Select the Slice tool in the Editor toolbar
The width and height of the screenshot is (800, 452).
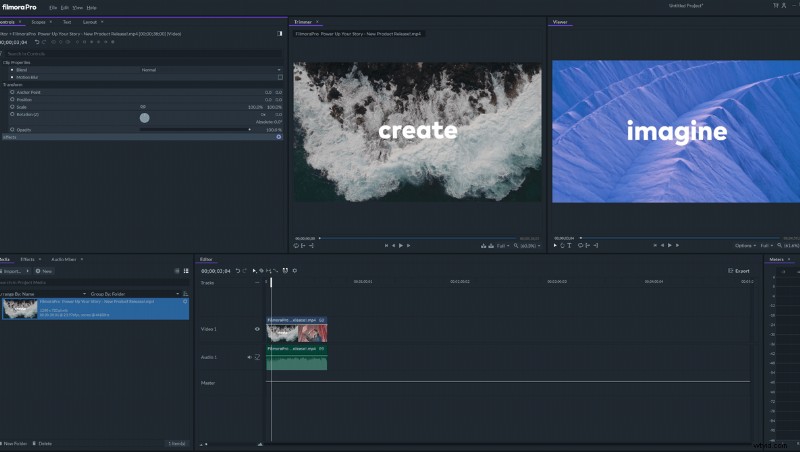pyautogui.click(x=261, y=271)
